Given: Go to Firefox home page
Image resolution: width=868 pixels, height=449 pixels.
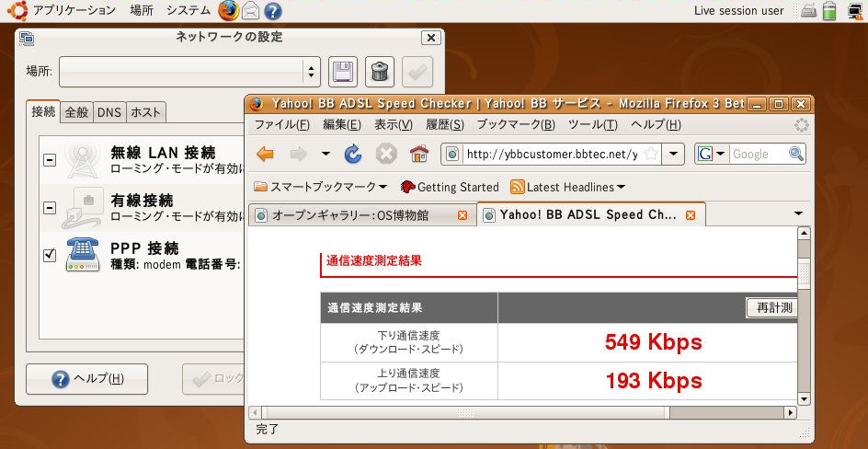Looking at the screenshot, I should coord(419,154).
